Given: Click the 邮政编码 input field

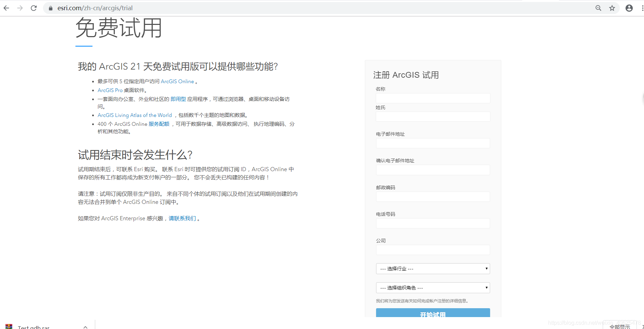Looking at the screenshot, I should 433,197.
